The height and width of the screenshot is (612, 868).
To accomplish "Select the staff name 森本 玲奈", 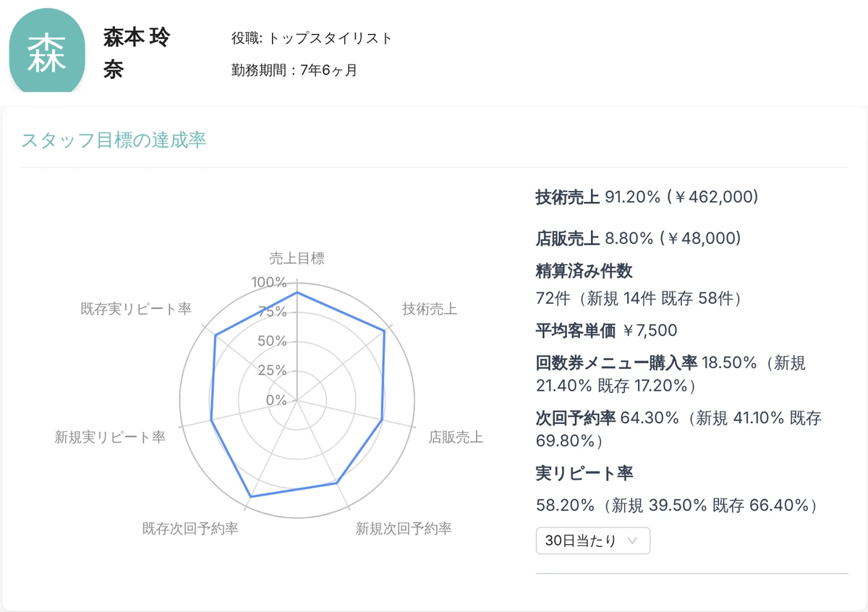I will (137, 54).
